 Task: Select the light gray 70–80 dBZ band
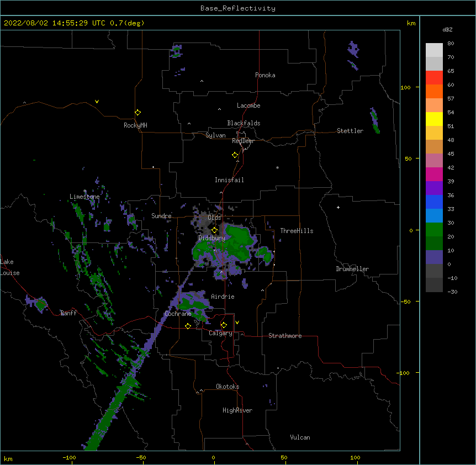pyautogui.click(x=434, y=50)
